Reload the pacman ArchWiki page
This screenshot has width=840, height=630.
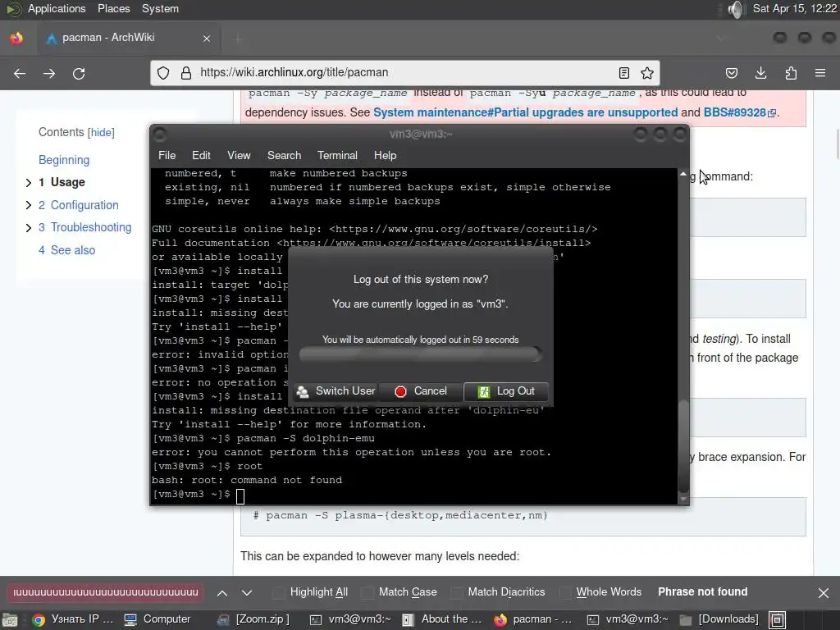pos(79,73)
